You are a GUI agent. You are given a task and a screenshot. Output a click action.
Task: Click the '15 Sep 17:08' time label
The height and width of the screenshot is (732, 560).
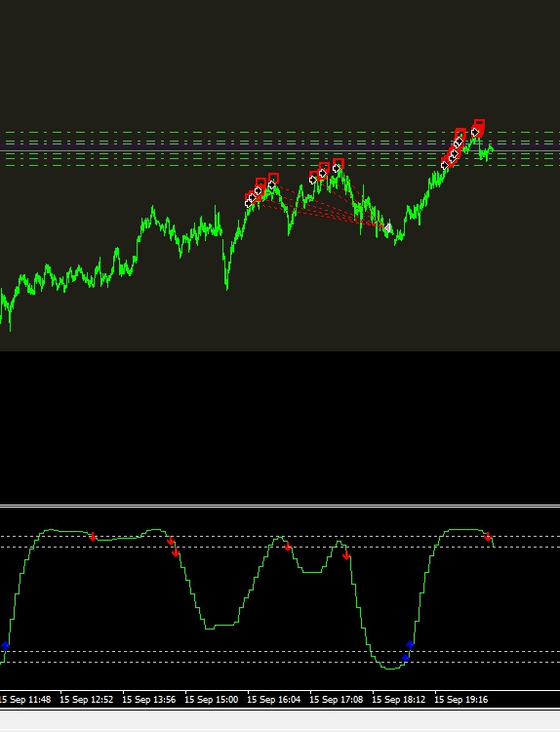337,700
